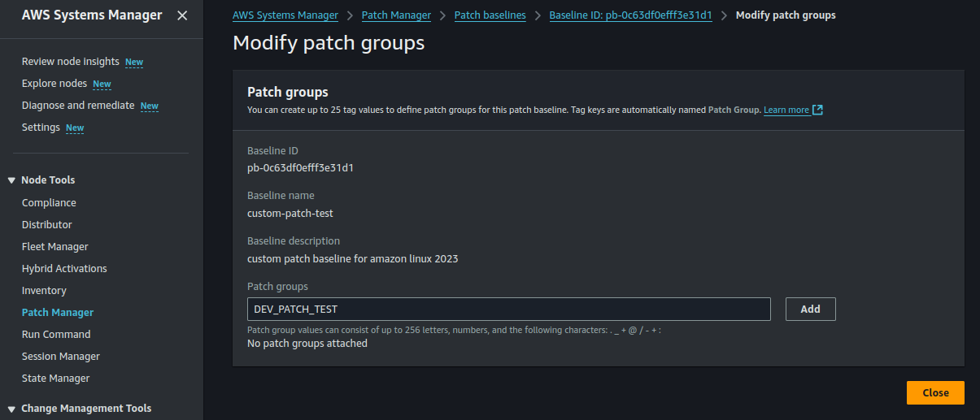Click the Add patch group button
The height and width of the screenshot is (420, 980).
(810, 310)
